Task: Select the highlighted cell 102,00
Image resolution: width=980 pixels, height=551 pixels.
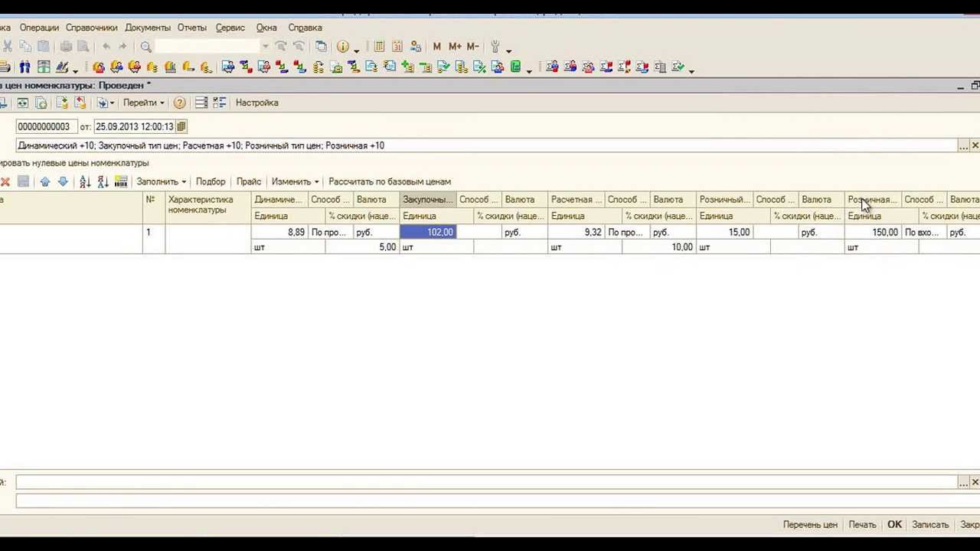Action: pyautogui.click(x=428, y=232)
